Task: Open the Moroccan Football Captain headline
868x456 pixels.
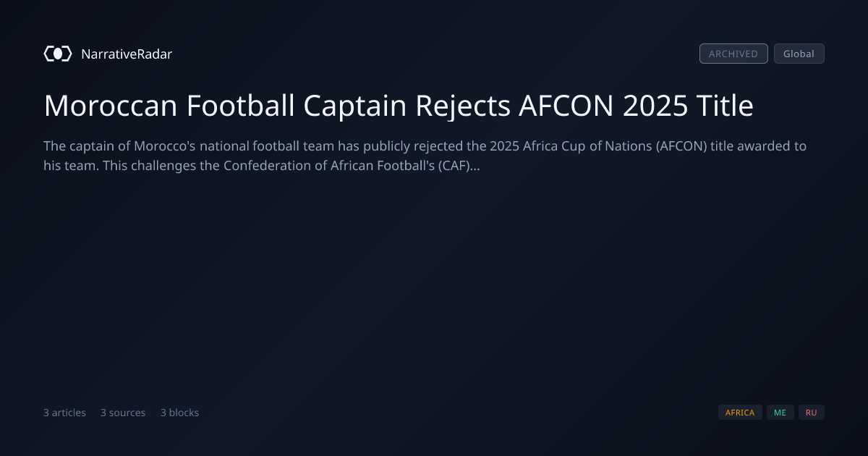Action: coord(399,106)
